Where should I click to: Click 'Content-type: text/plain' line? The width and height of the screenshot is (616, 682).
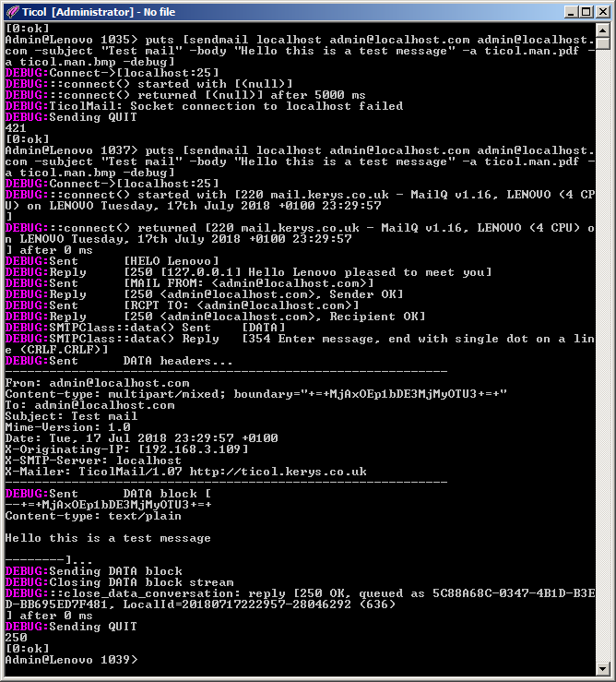tap(93, 516)
